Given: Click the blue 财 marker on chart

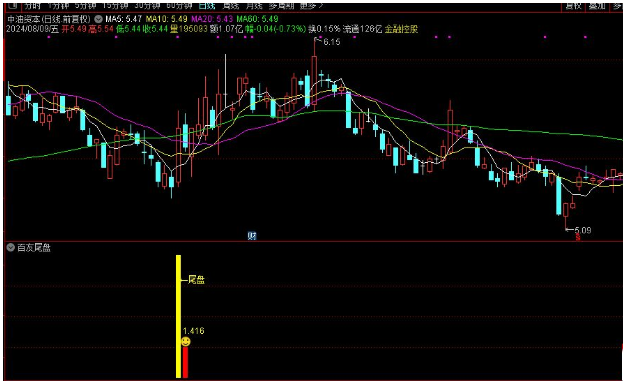Looking at the screenshot, I should [x=252, y=236].
